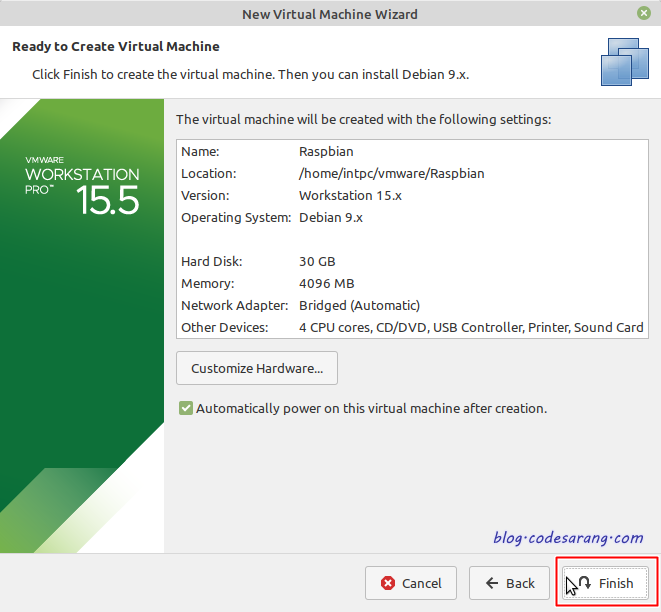Open Customize Hardware settings
The image size is (661, 612).
[257, 368]
